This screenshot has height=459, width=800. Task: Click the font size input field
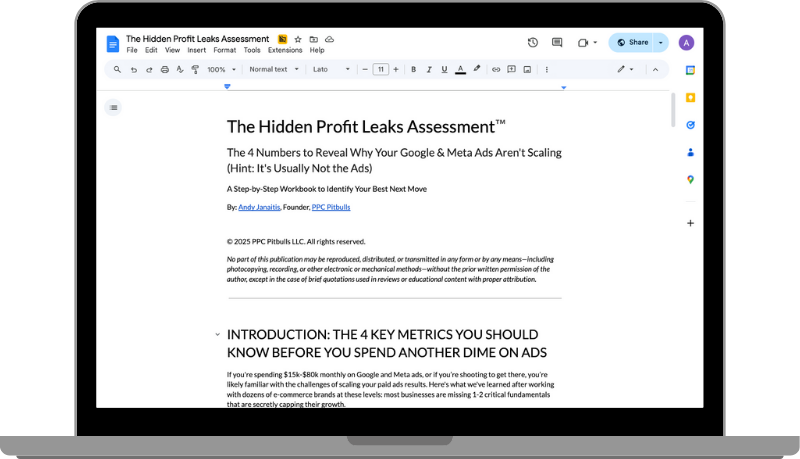381,70
